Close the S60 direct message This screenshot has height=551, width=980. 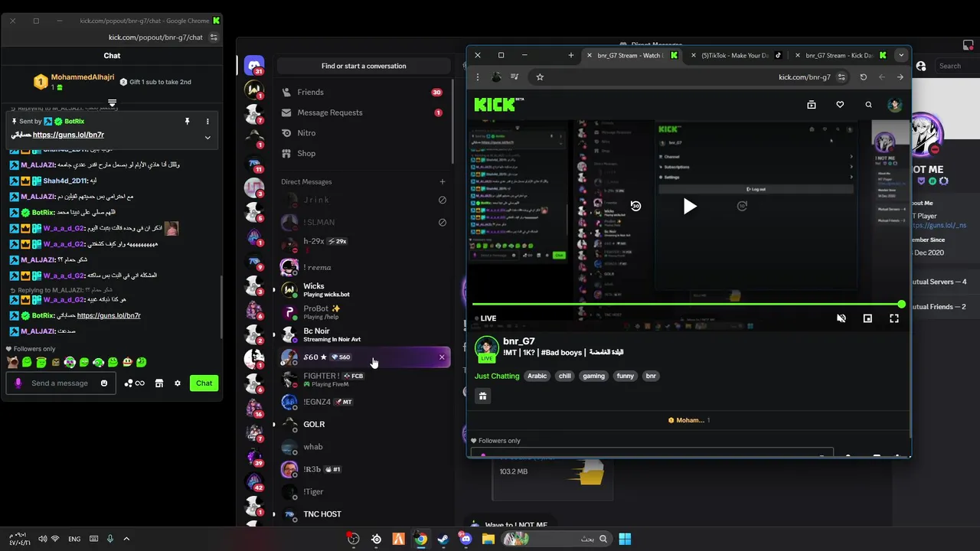[x=442, y=357]
